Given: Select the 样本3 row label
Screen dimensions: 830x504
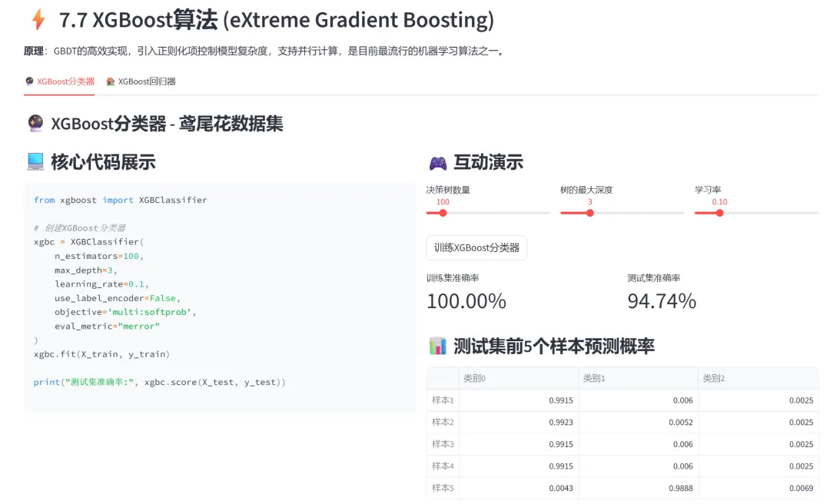Looking at the screenshot, I should click(x=443, y=444).
